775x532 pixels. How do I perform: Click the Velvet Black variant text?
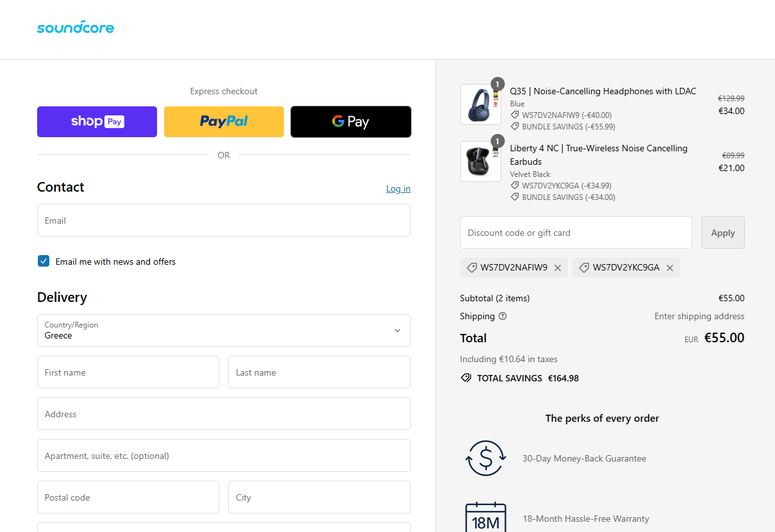[530, 174]
